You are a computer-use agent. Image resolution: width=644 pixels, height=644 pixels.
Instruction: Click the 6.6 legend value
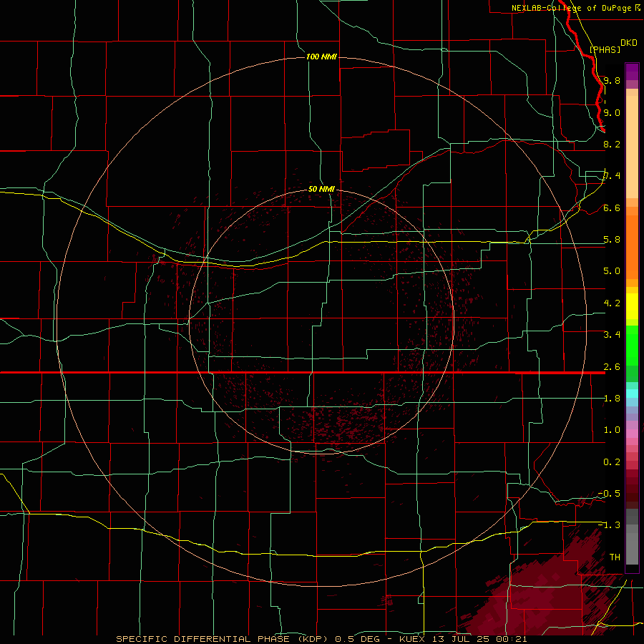point(612,208)
